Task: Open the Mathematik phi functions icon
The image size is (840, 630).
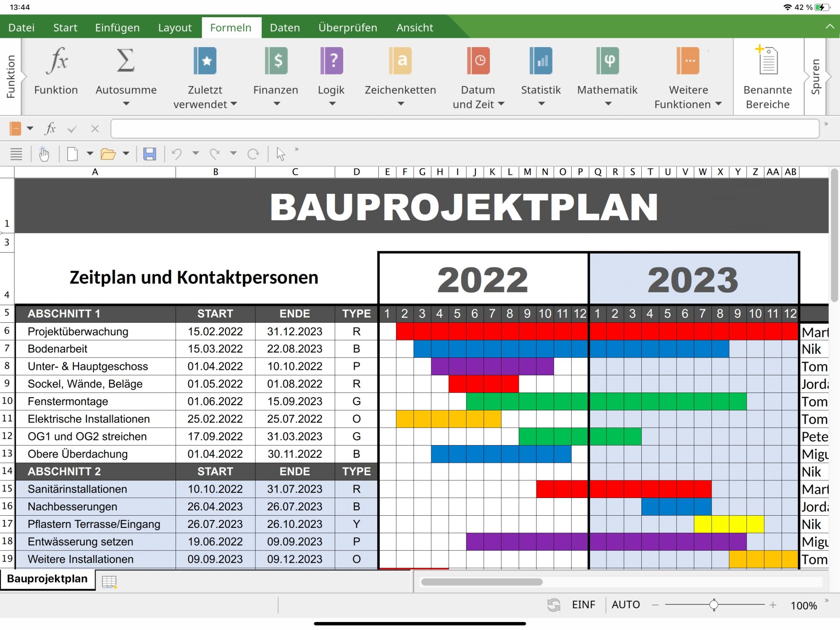Action: click(607, 61)
